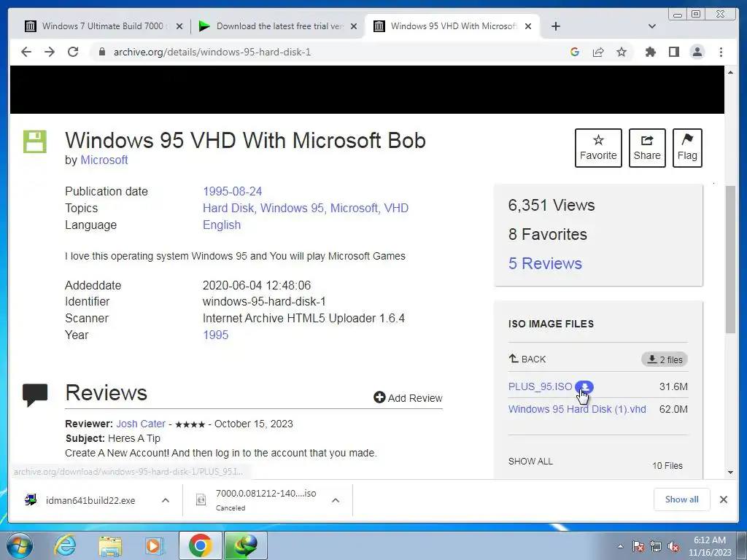Expand options for idman641build22.exe download
The height and width of the screenshot is (560, 747).
166,500
